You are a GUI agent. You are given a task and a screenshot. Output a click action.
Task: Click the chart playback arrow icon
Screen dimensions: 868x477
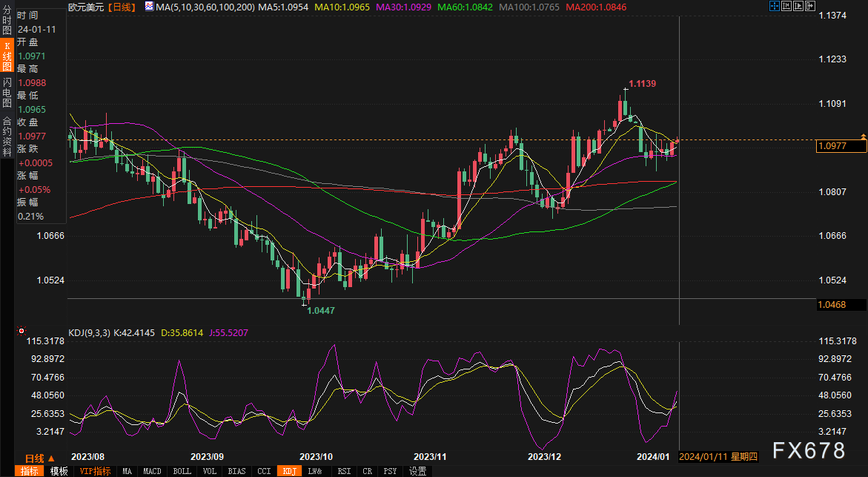[x=797, y=6]
